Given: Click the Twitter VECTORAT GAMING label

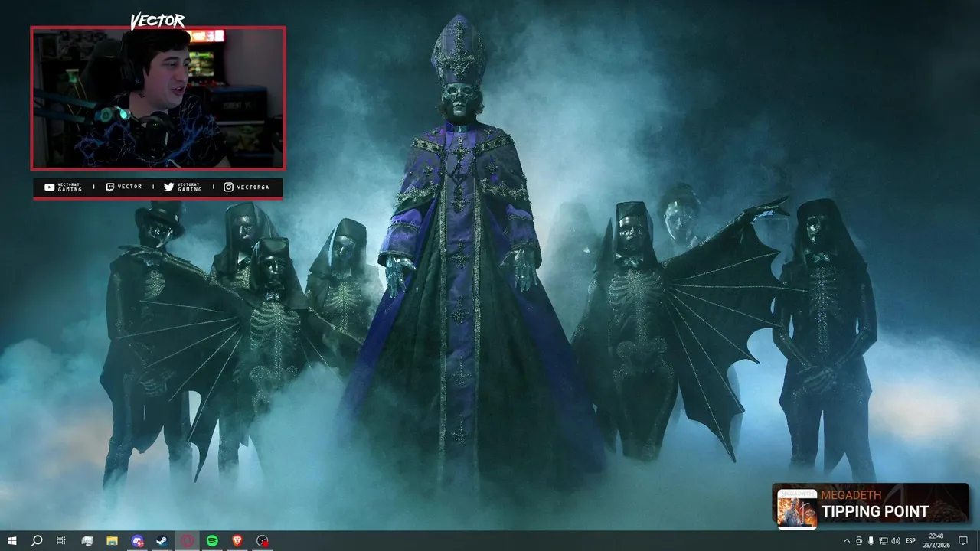Looking at the screenshot, I should click(183, 187).
